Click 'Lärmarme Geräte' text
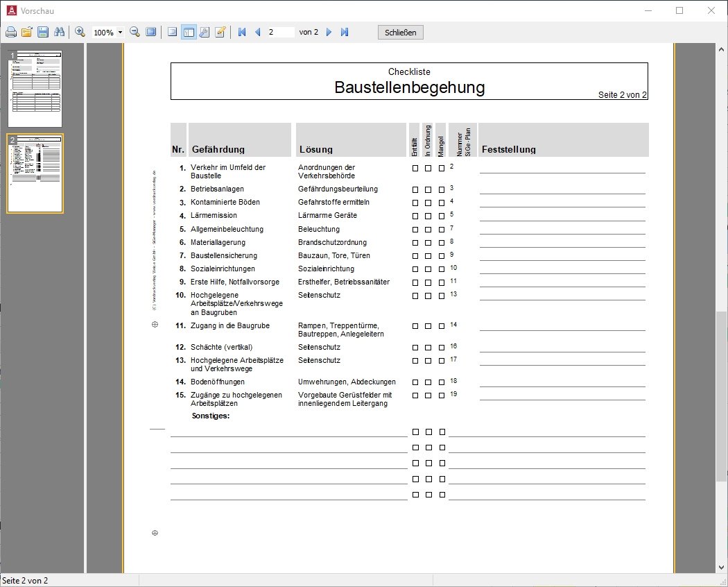The width and height of the screenshot is (728, 587). coord(327,216)
